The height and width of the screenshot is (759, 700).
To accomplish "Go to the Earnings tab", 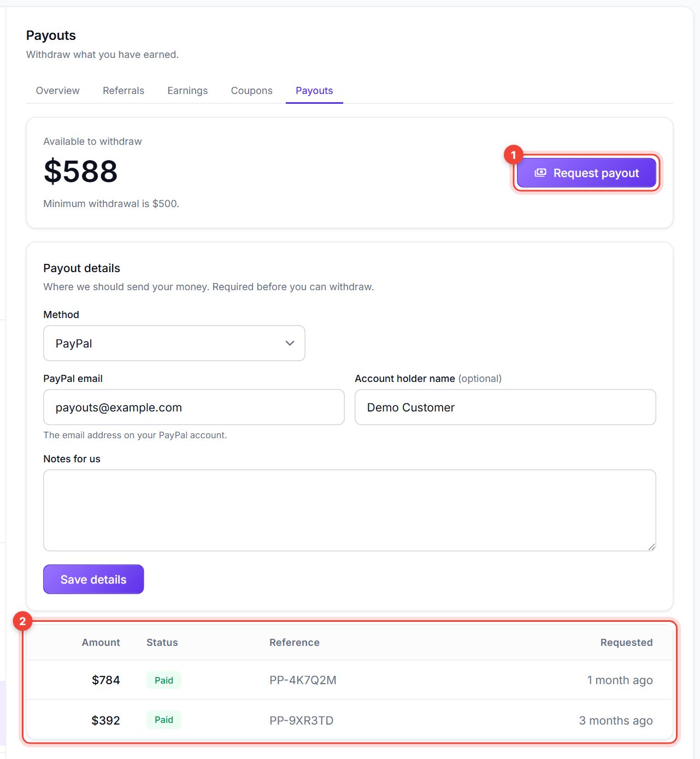I will (x=187, y=91).
